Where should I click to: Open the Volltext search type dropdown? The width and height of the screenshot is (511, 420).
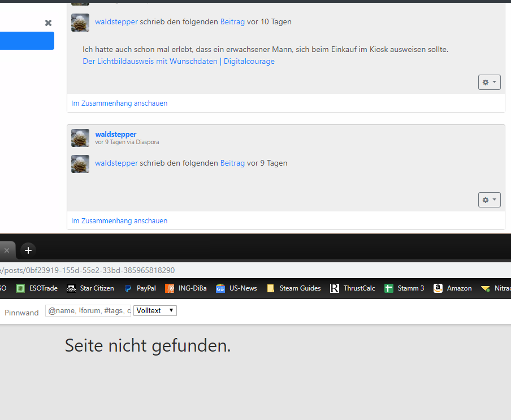155,310
